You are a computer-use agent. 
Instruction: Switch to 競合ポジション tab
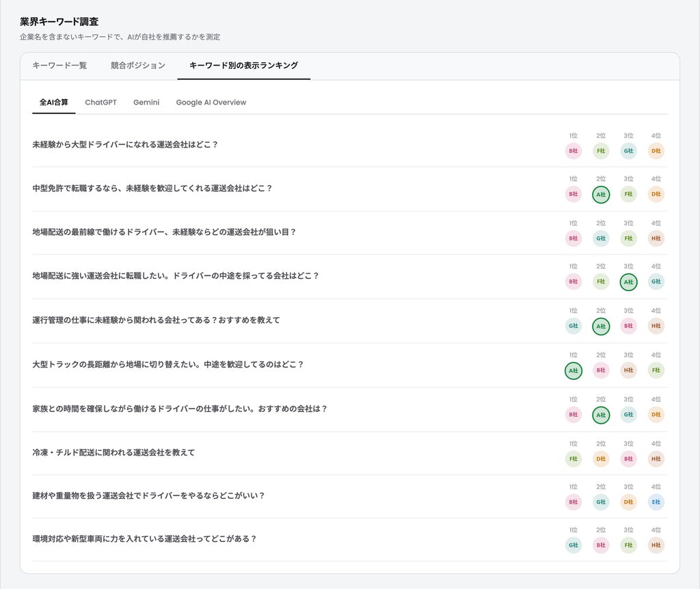(x=138, y=66)
